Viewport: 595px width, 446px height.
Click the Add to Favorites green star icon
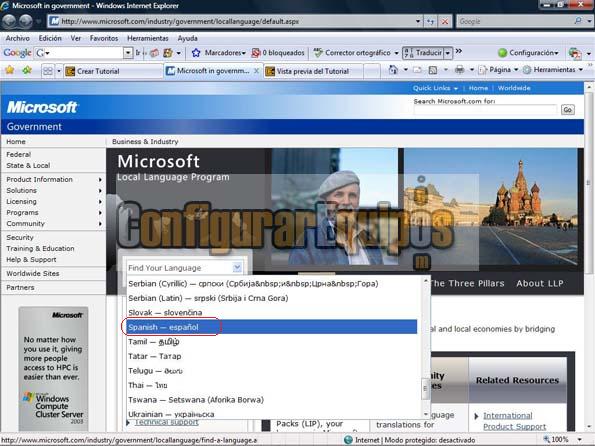point(27,70)
